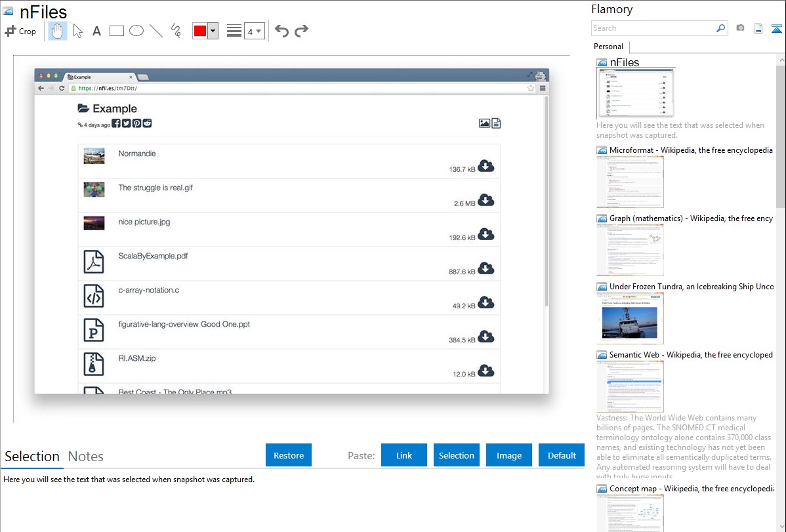This screenshot has height=532, width=786.
Task: Download nice picture.jpg
Action: pyautogui.click(x=486, y=234)
